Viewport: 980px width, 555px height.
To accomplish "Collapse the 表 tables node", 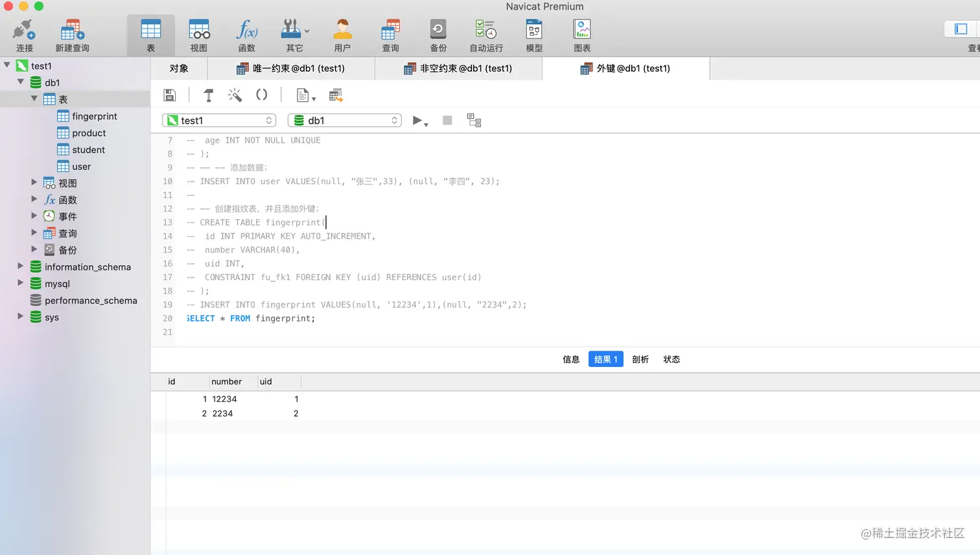I will click(x=34, y=99).
